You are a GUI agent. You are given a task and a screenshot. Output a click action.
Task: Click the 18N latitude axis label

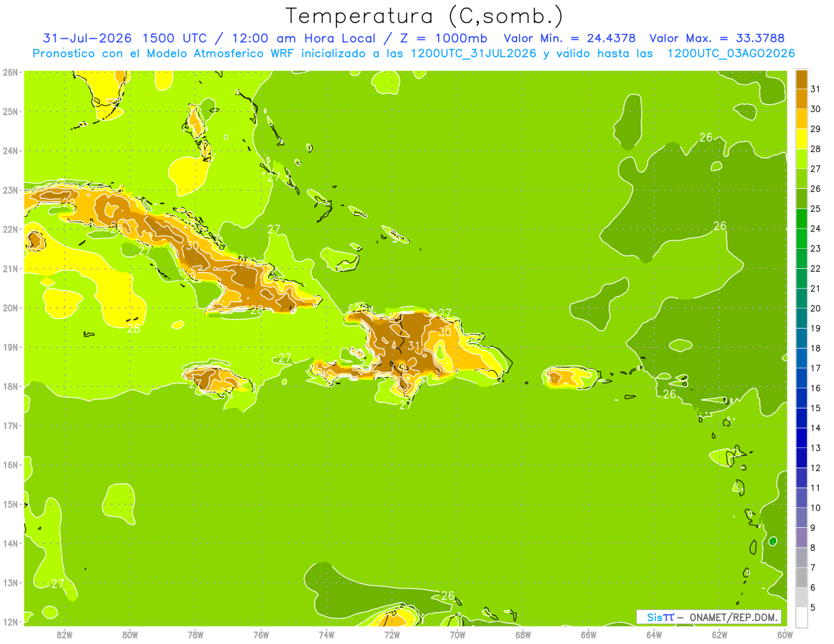[10, 386]
